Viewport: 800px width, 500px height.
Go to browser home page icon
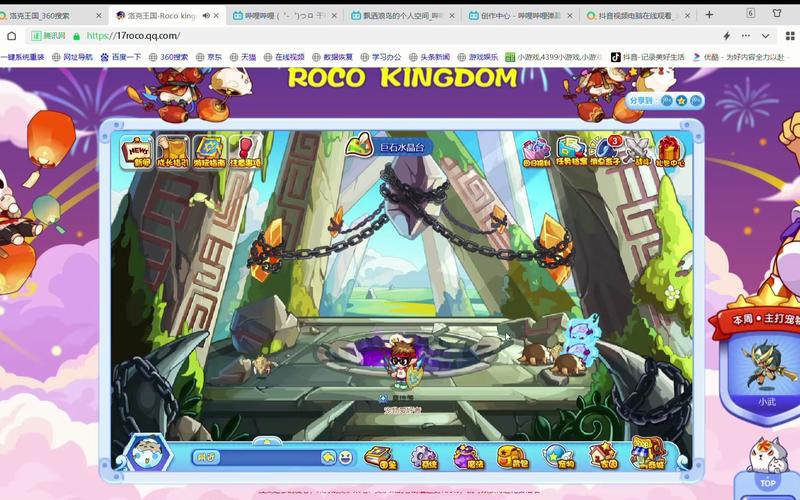[11, 36]
